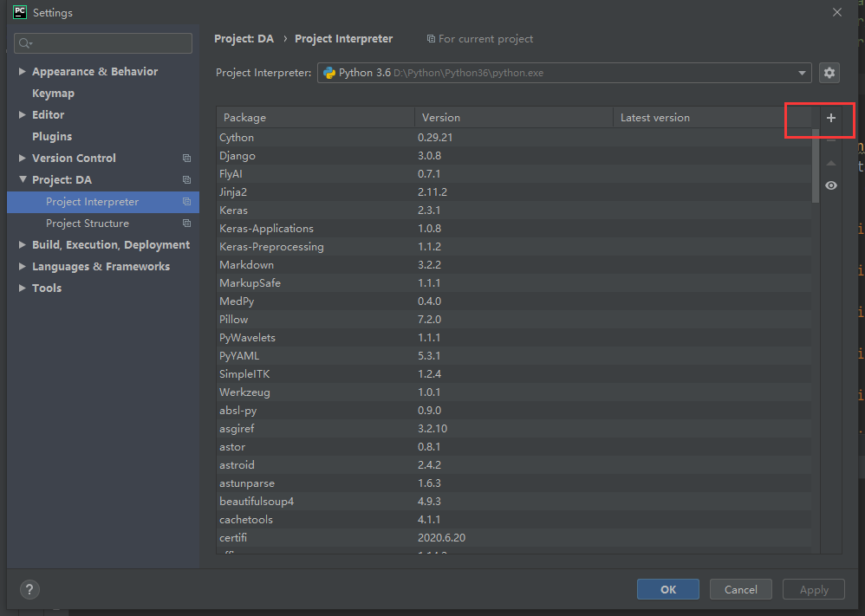Image resolution: width=865 pixels, height=616 pixels.
Task: Click the help question mark icon
Action: [29, 589]
